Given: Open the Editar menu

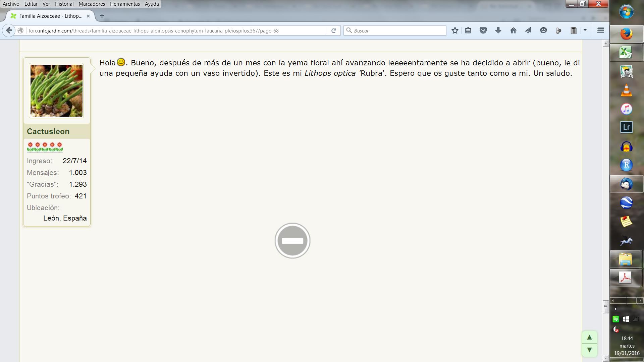Looking at the screenshot, I should tap(31, 4).
